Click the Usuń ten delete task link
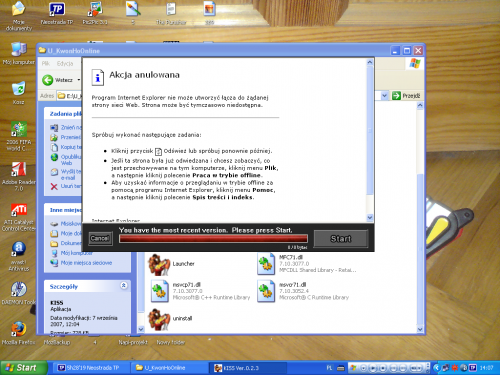 71,186
